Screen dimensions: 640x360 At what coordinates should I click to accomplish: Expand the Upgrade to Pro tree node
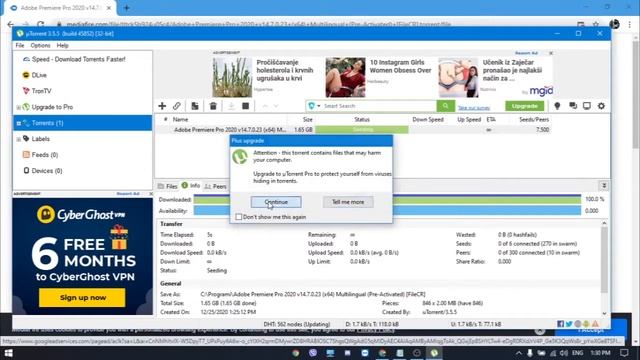18,107
